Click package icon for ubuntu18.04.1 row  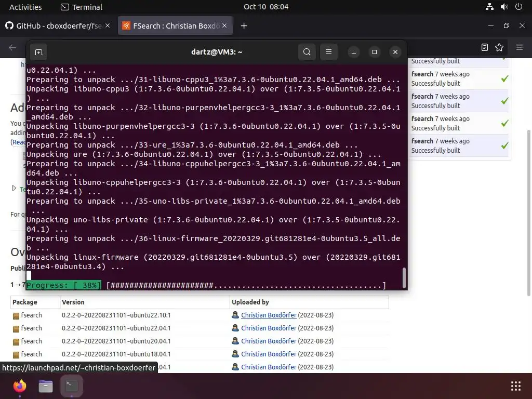pyautogui.click(x=16, y=354)
